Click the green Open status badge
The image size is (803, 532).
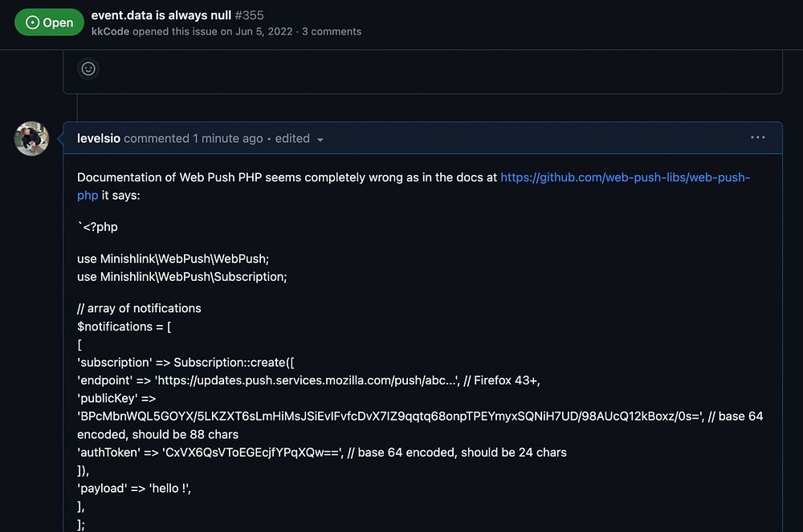[x=49, y=22]
